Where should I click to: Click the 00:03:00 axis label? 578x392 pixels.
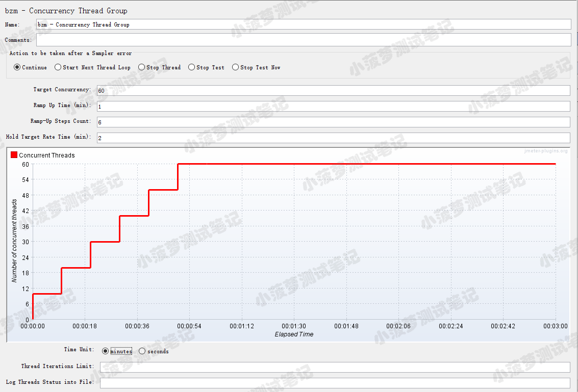pyautogui.click(x=556, y=326)
